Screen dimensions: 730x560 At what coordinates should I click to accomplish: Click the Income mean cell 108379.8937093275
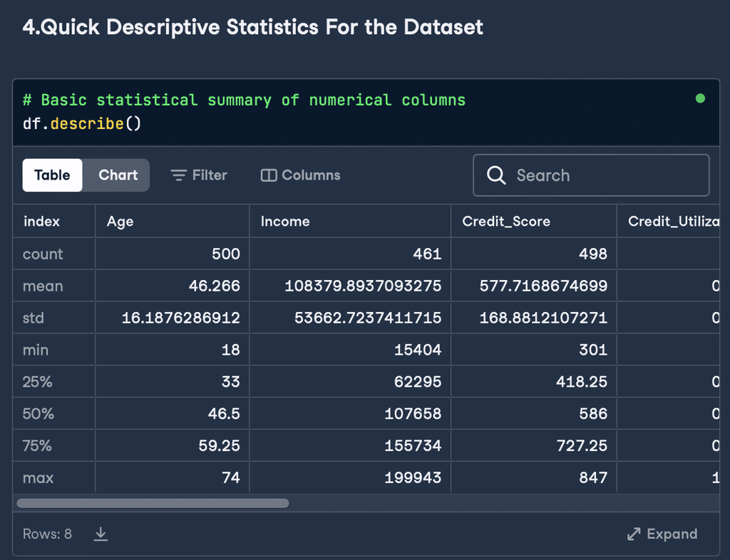point(350,286)
